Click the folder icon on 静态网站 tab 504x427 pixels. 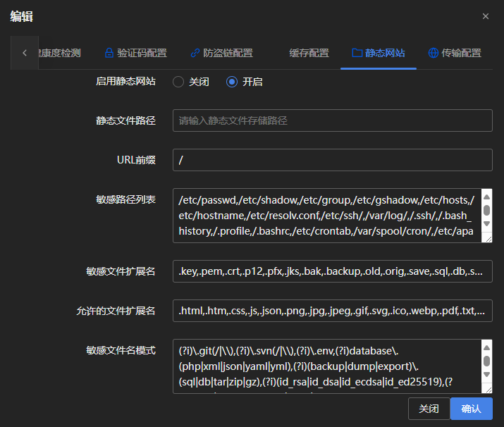357,53
